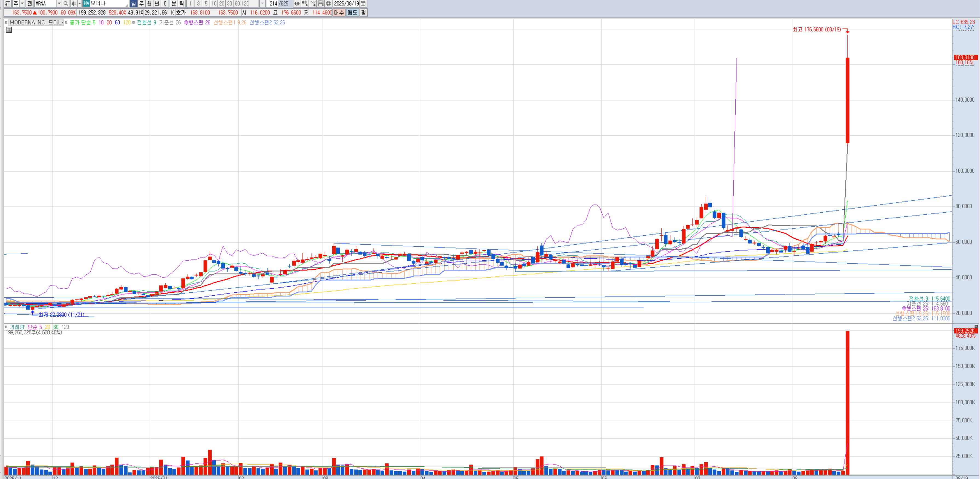Select the 월 monthly chart period
Screen dimensions: 980x479
(x=149, y=4)
